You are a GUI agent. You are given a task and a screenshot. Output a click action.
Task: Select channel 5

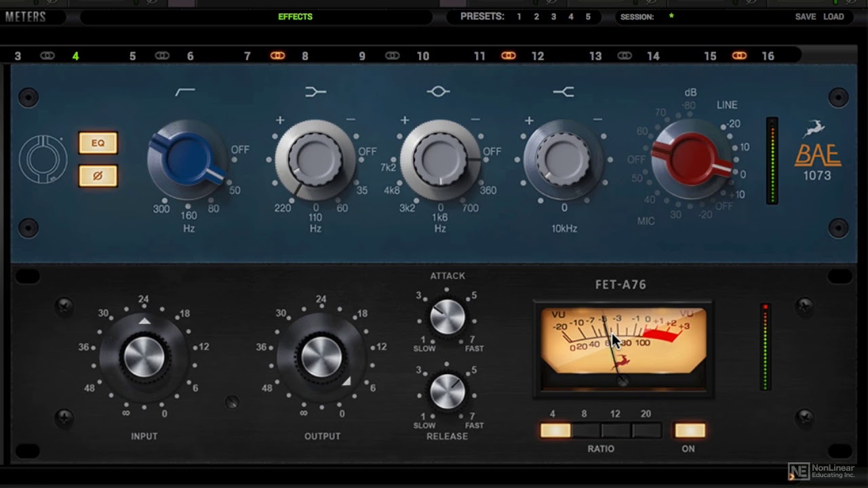pos(132,56)
